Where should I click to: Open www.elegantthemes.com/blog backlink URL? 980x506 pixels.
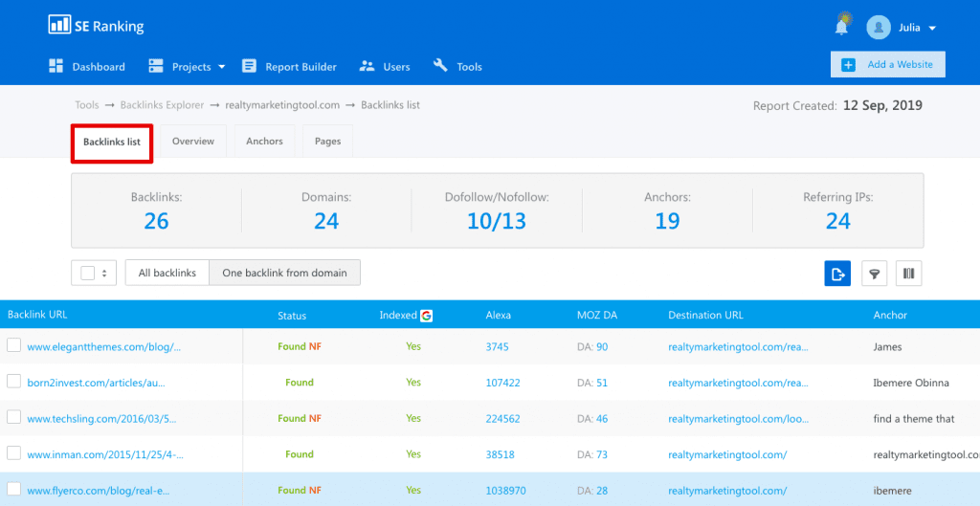tap(103, 346)
